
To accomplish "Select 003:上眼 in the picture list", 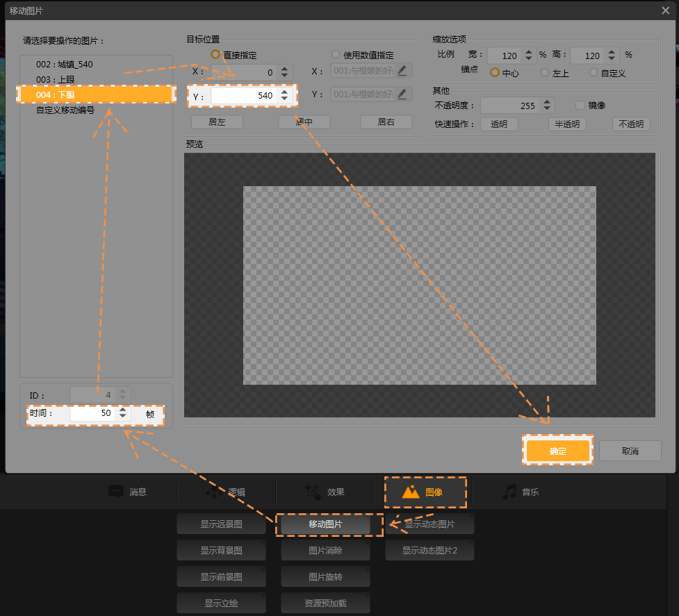I will [56, 79].
